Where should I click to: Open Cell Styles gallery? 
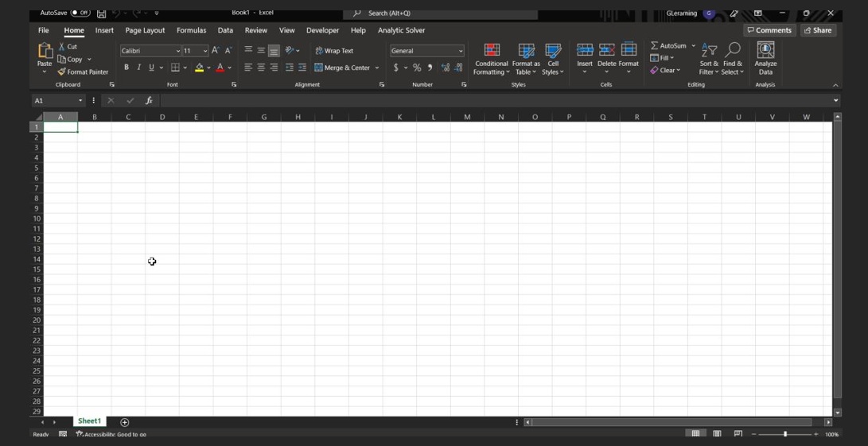point(552,59)
